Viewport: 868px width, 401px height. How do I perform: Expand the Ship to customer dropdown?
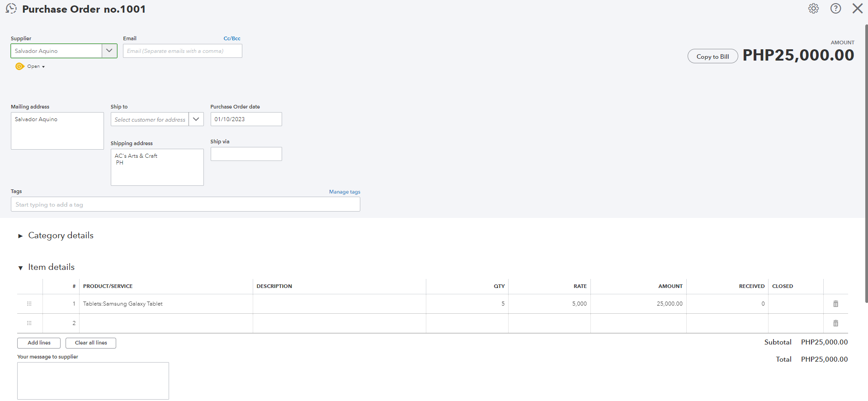[196, 119]
